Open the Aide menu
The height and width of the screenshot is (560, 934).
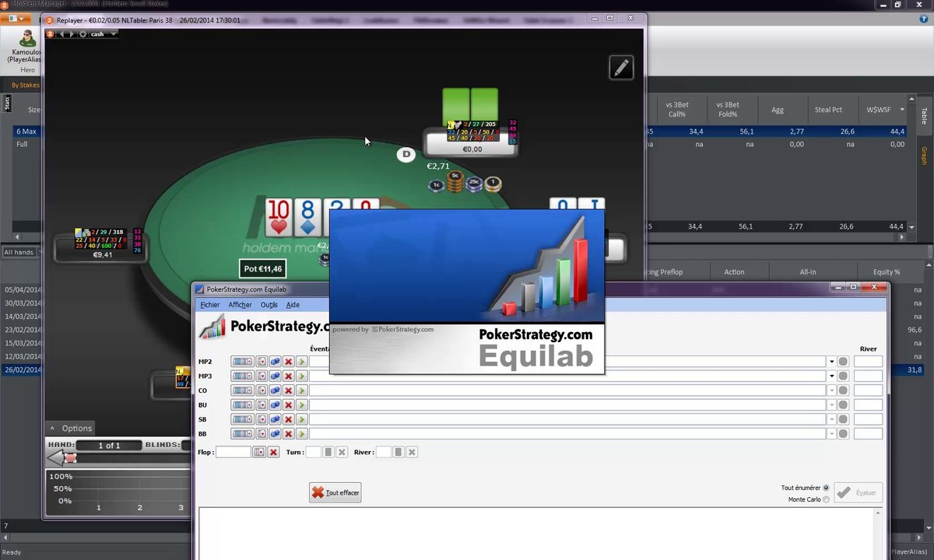point(293,305)
